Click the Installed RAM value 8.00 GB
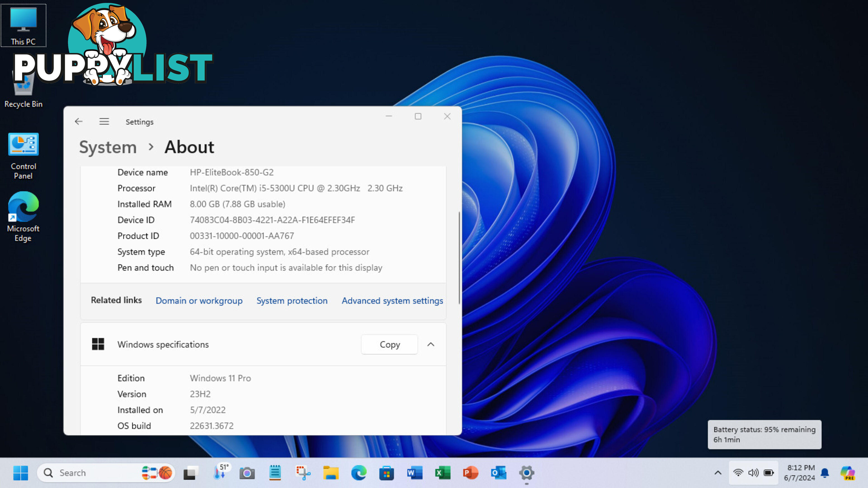The height and width of the screenshot is (488, 868). pos(238,204)
